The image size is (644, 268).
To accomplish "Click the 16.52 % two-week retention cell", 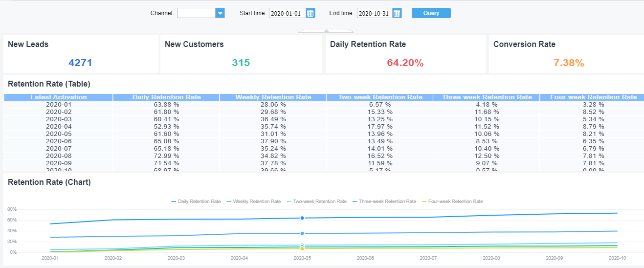I will coord(380,156).
